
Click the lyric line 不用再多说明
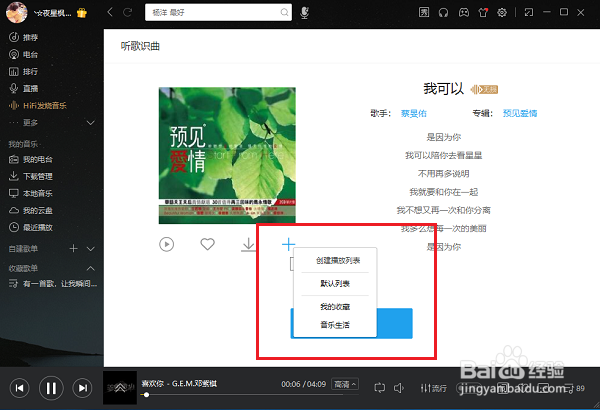click(443, 174)
